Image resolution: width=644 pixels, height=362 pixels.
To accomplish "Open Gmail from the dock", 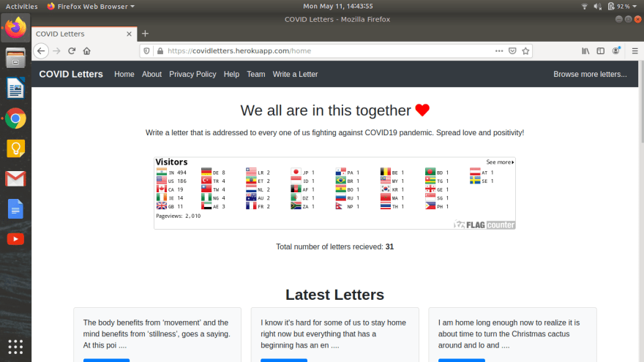I will (x=15, y=179).
